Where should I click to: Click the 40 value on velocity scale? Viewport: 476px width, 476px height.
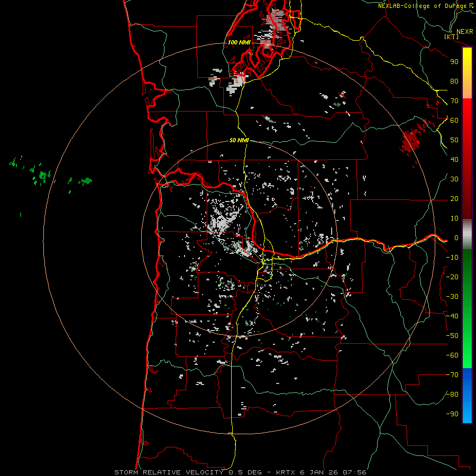pyautogui.click(x=454, y=160)
